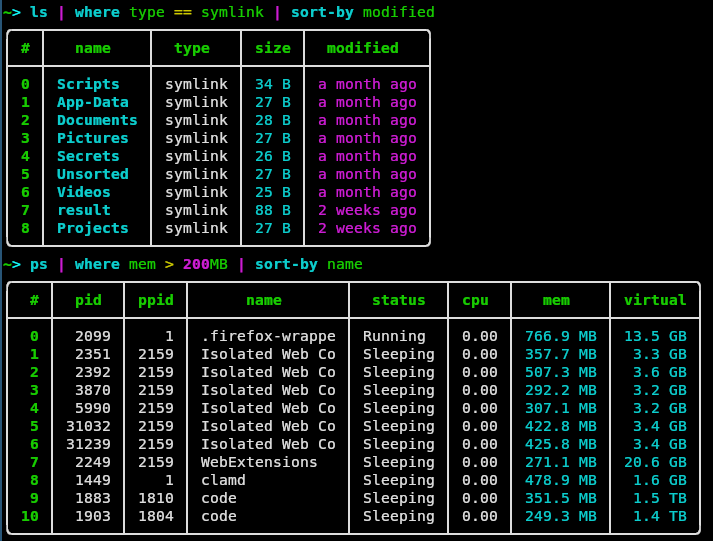Click the cpu column header
713x541 pixels.
(475, 300)
